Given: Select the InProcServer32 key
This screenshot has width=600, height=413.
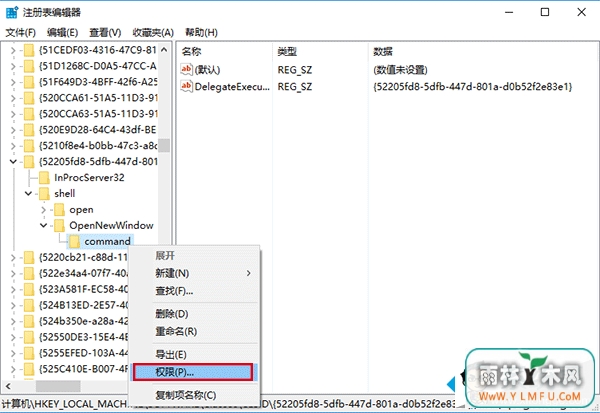Looking at the screenshot, I should coord(89,178).
